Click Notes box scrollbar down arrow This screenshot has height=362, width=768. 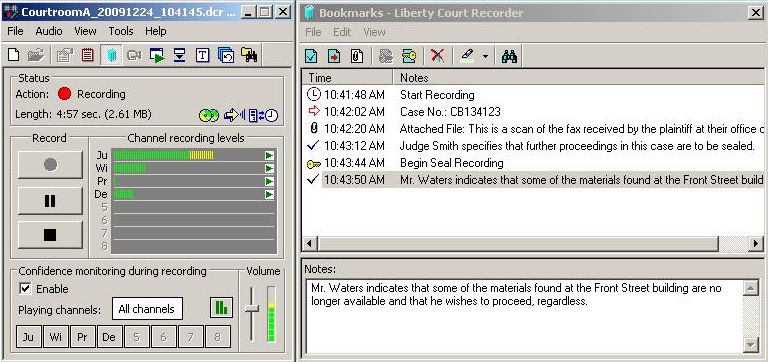[x=751, y=345]
